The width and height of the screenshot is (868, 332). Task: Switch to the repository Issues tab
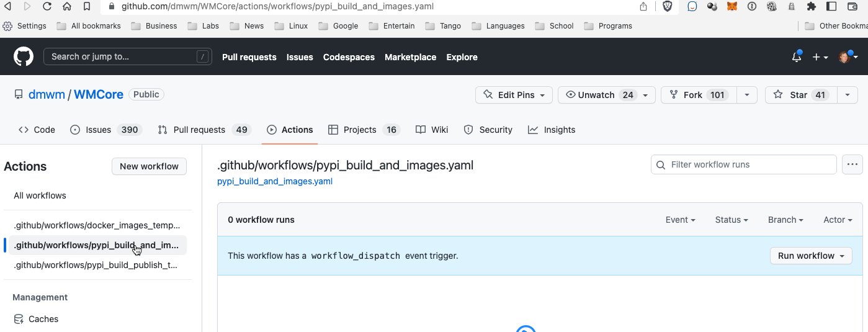pos(106,130)
